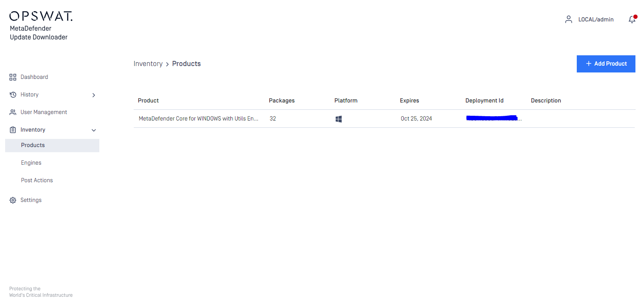The image size is (644, 301).
Task: Click the Windows platform icon
Action: [339, 119]
